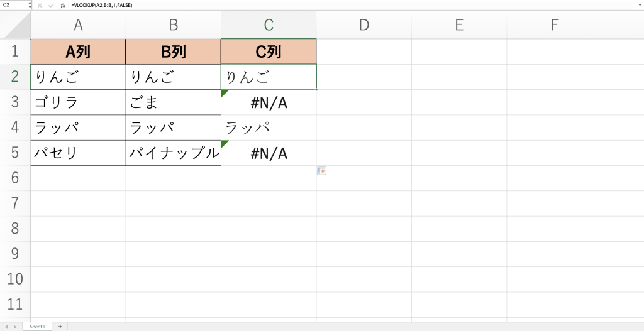The width and height of the screenshot is (644, 331).
Task: Click the formula bar containing the VLOOKUP formula
Action: 314,5
